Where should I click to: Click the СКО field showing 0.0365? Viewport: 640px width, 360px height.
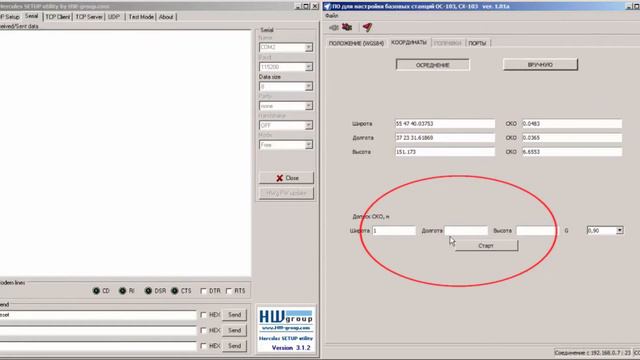[x=572, y=138]
